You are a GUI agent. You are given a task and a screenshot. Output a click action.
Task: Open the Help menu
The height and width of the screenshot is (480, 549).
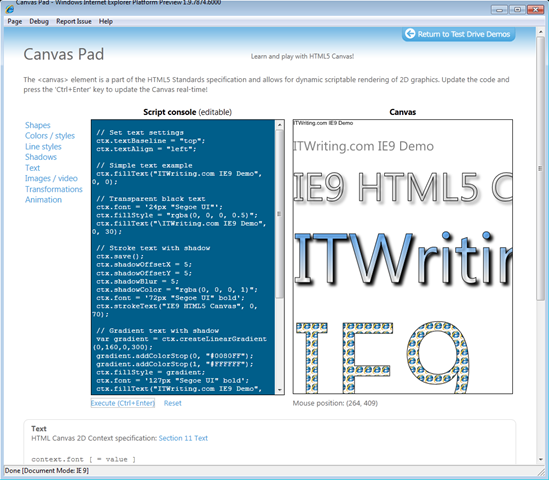(x=106, y=21)
